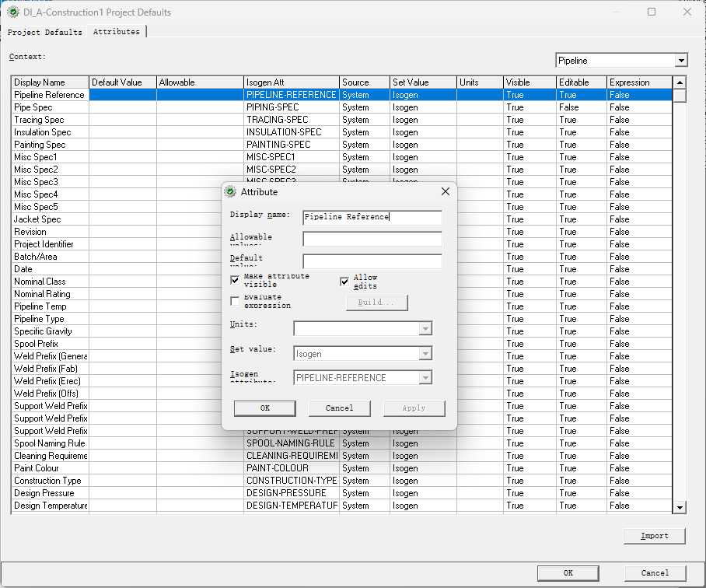Close the Attribute dialog with X
This screenshot has height=588, width=706.
point(446,191)
